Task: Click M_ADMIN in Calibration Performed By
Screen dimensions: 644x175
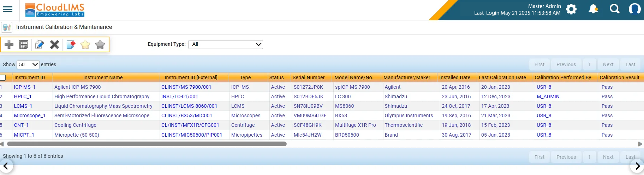Action: point(548,96)
